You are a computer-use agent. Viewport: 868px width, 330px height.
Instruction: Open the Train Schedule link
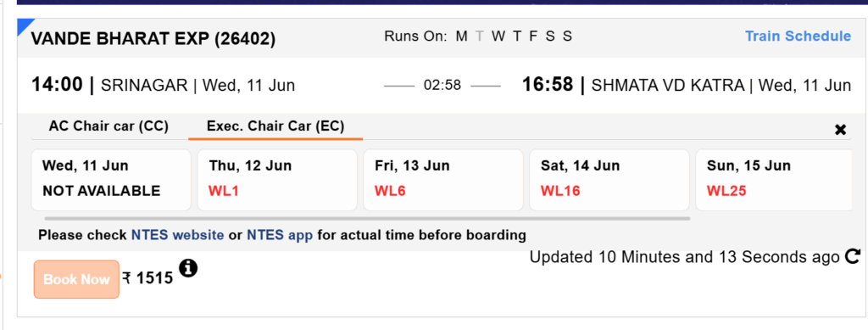(798, 36)
